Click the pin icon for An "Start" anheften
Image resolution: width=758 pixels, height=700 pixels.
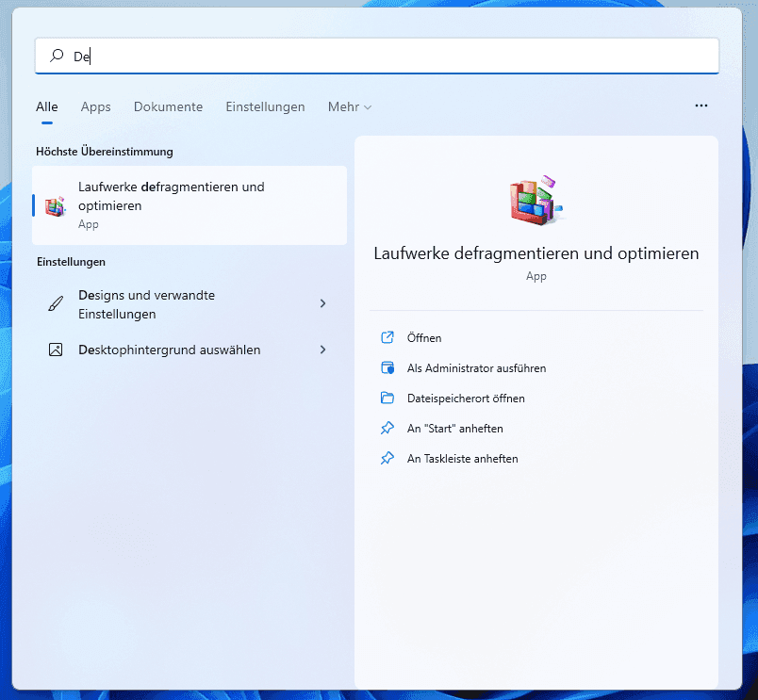[387, 428]
